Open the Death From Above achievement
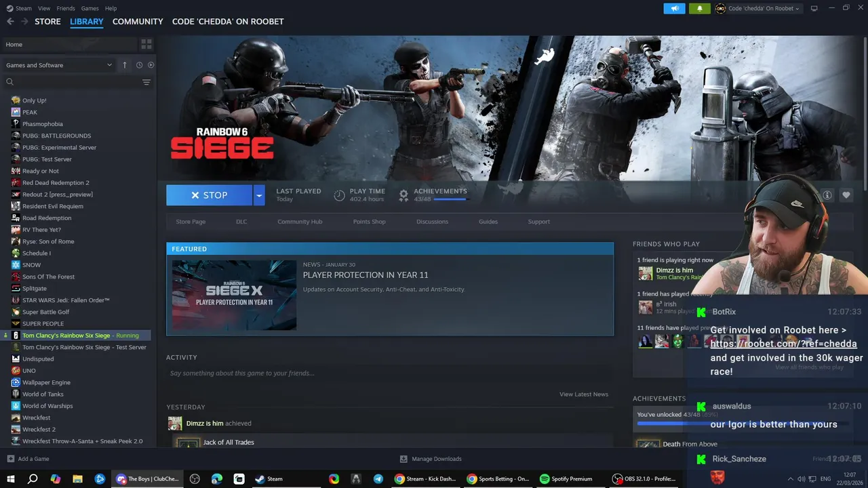The width and height of the screenshot is (868, 488). [690, 444]
